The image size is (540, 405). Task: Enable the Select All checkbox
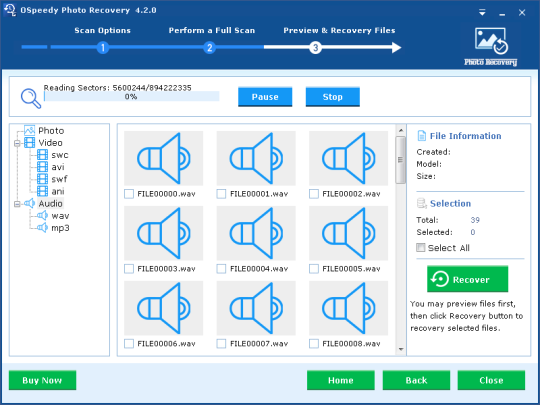[420, 248]
